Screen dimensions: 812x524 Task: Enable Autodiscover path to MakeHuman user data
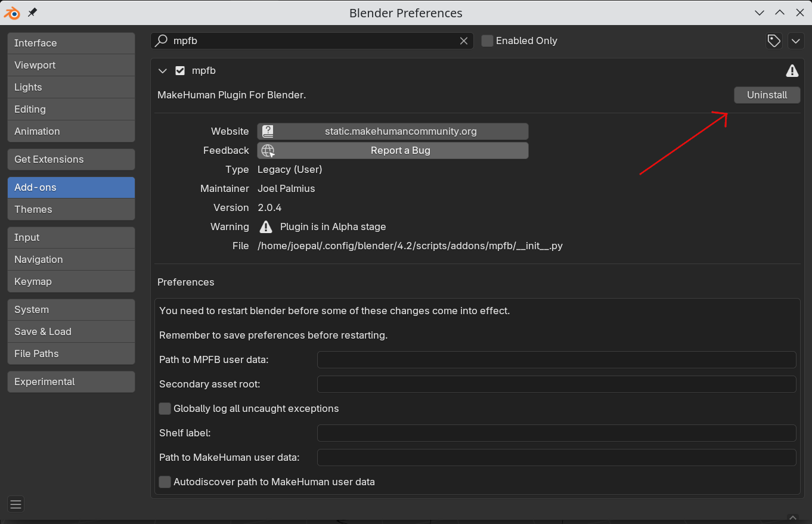(165, 482)
